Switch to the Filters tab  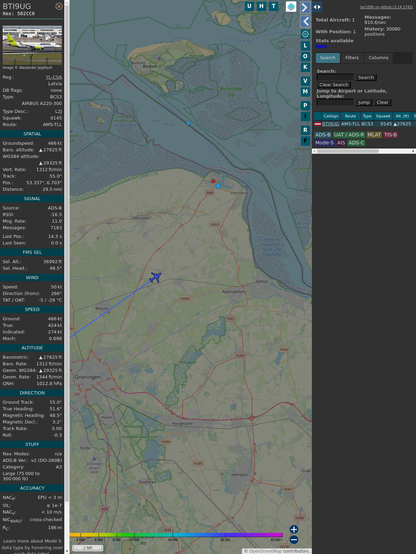click(352, 58)
